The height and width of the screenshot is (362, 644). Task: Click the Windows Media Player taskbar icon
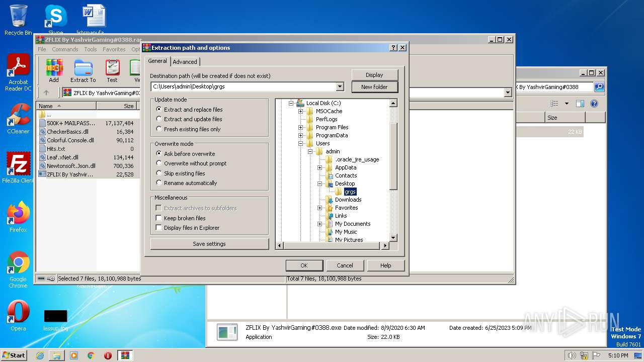[74, 355]
